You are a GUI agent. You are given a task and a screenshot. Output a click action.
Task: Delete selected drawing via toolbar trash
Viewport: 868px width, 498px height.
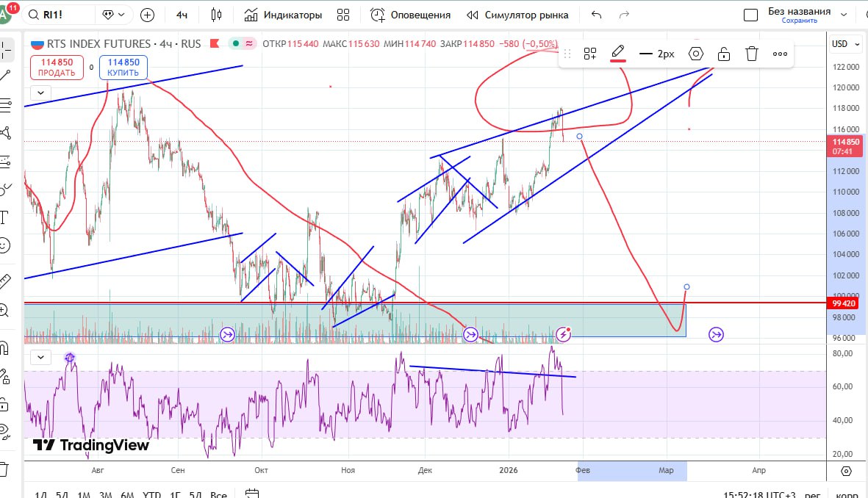click(751, 54)
